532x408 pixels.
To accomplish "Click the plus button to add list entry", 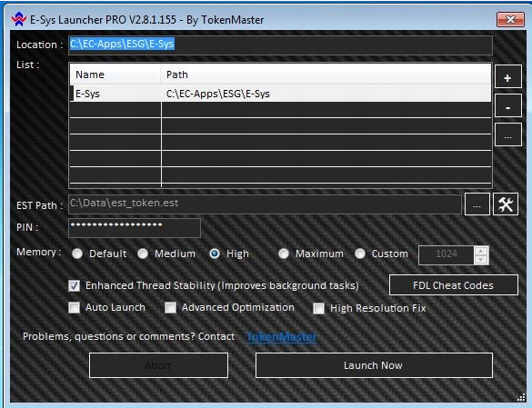I will [x=508, y=77].
